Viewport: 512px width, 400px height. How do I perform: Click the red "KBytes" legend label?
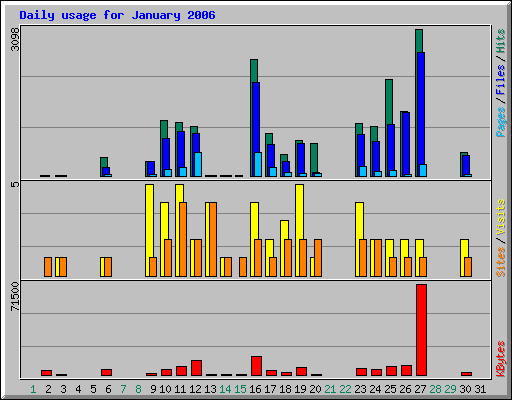click(x=501, y=359)
